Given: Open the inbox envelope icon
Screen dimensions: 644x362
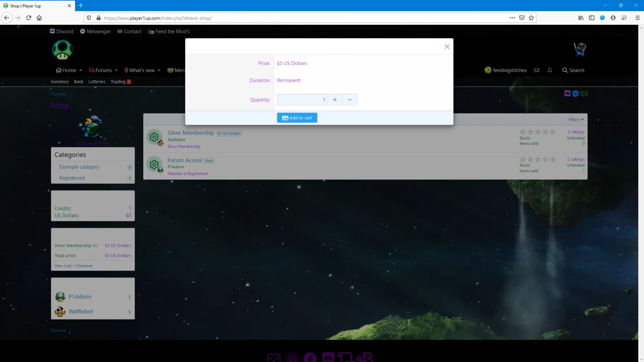Looking at the screenshot, I should point(536,70).
